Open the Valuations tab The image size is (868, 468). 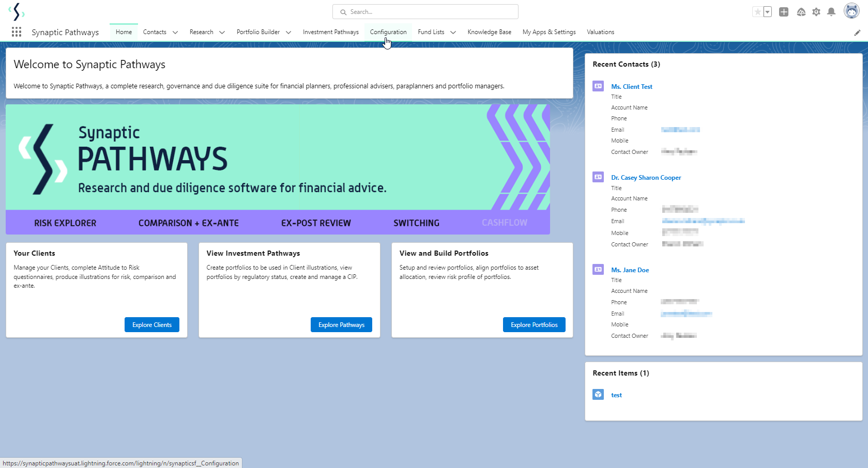coord(601,32)
